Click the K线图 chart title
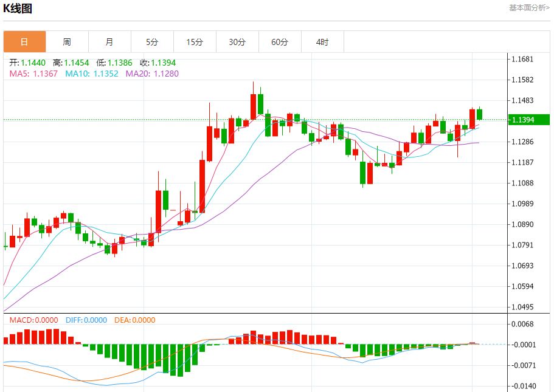The width and height of the screenshot is (554, 392). click(x=18, y=9)
